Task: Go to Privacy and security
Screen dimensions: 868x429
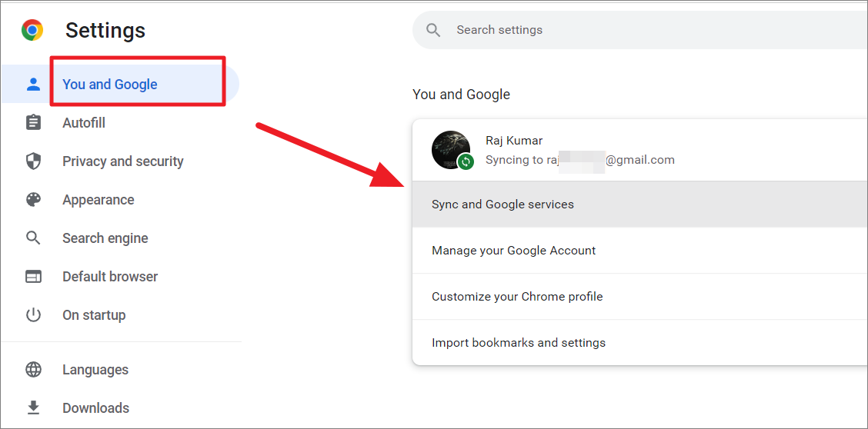Action: tap(123, 161)
